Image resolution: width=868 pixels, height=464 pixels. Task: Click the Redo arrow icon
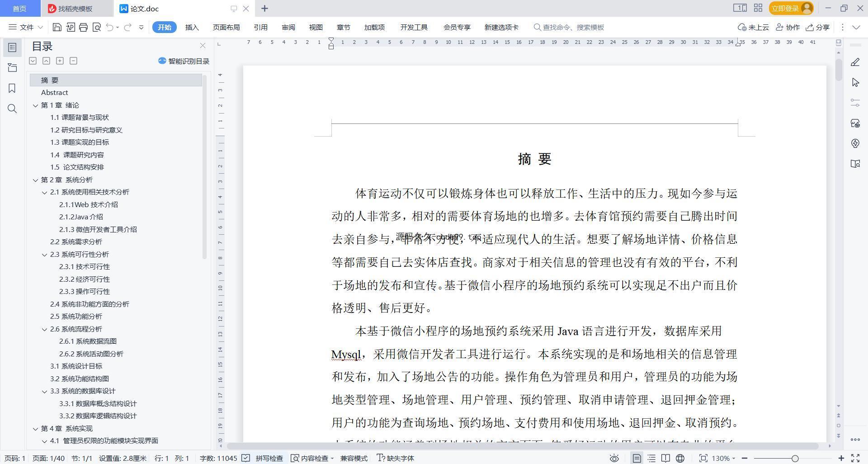point(128,27)
